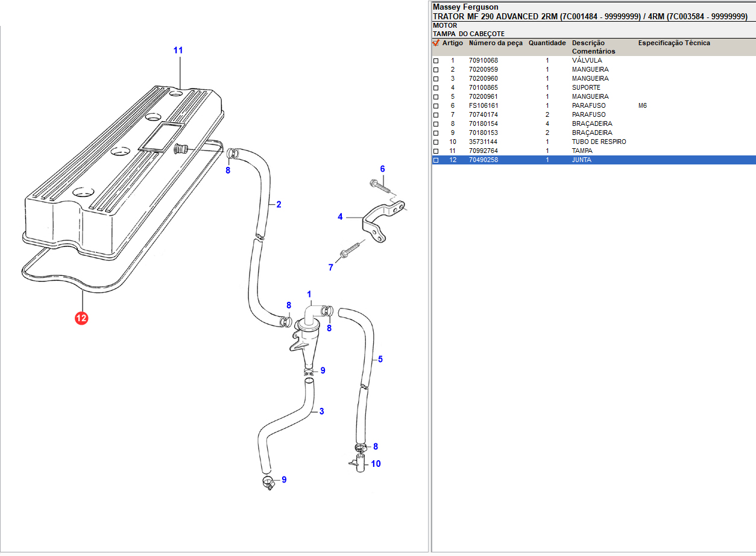Select callout number 11 above valve cover

tap(178, 51)
